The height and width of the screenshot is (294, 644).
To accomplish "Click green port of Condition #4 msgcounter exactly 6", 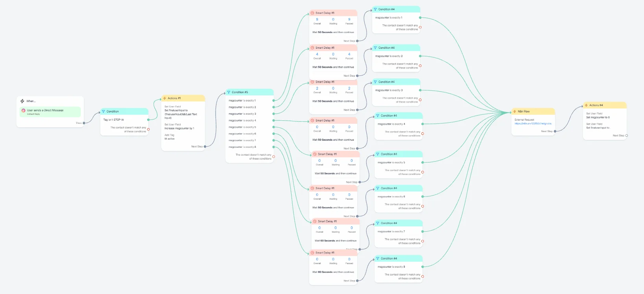I will coord(423,197).
